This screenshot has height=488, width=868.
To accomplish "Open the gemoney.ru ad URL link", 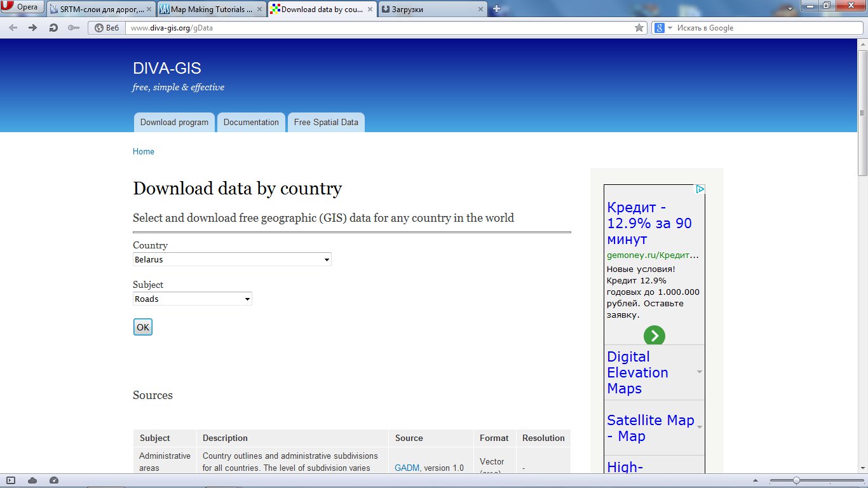I will [x=653, y=255].
